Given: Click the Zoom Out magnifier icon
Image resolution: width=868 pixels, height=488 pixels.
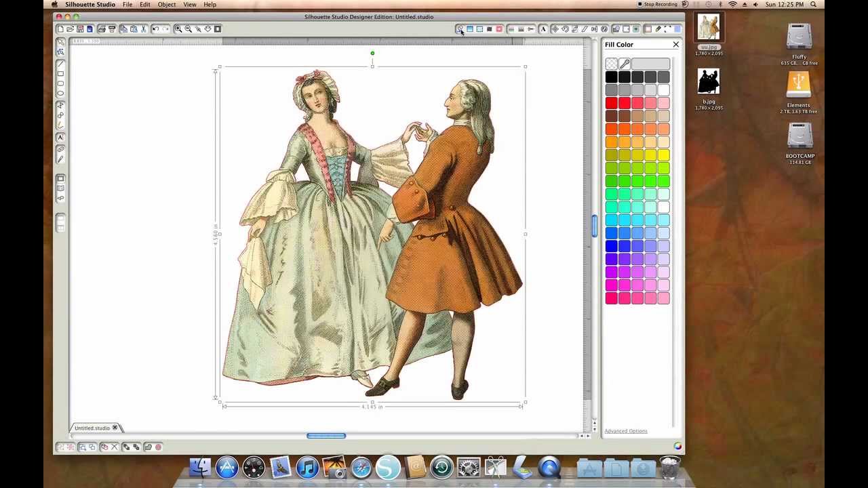Looking at the screenshot, I should pos(188,28).
